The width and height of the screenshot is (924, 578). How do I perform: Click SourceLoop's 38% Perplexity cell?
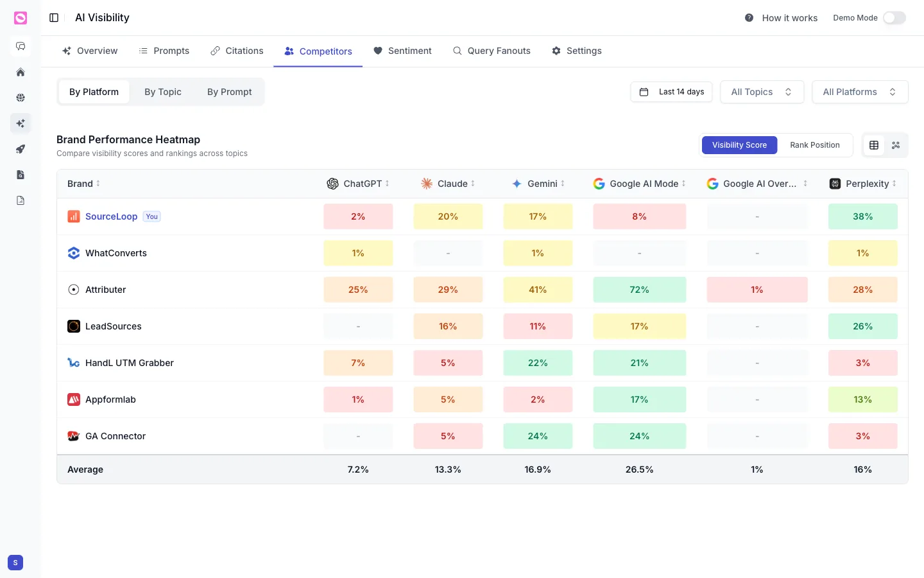[863, 216]
